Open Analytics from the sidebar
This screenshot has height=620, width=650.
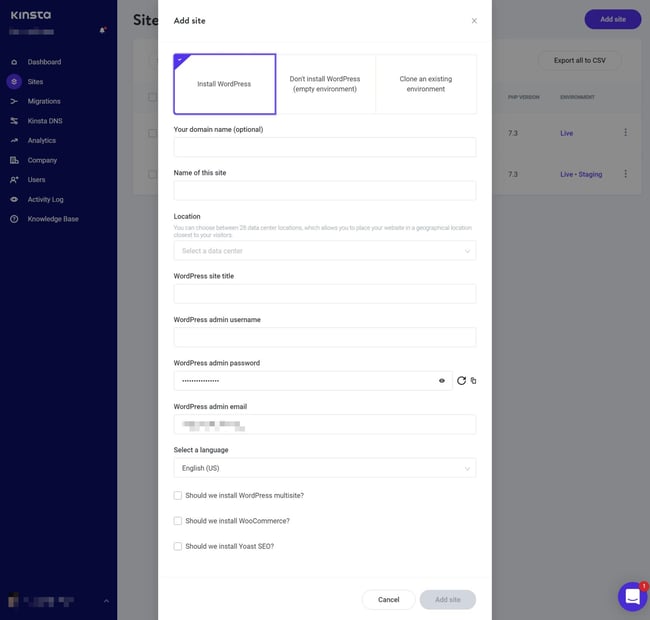(x=42, y=141)
